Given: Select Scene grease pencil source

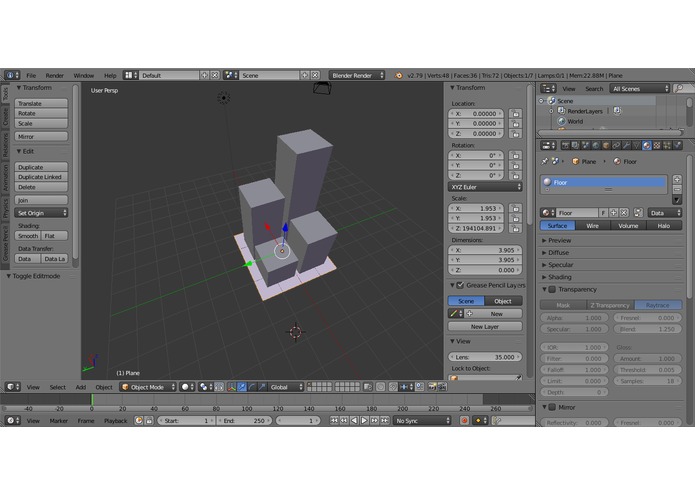Looking at the screenshot, I should pos(466,301).
